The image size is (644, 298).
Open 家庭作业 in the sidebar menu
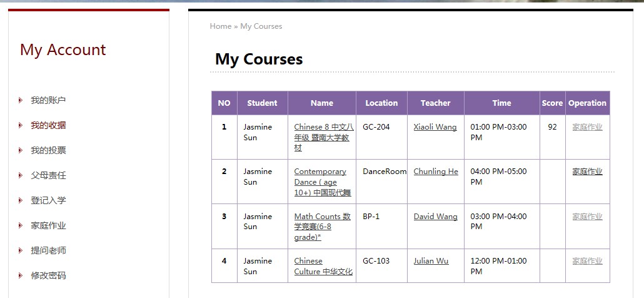48,225
